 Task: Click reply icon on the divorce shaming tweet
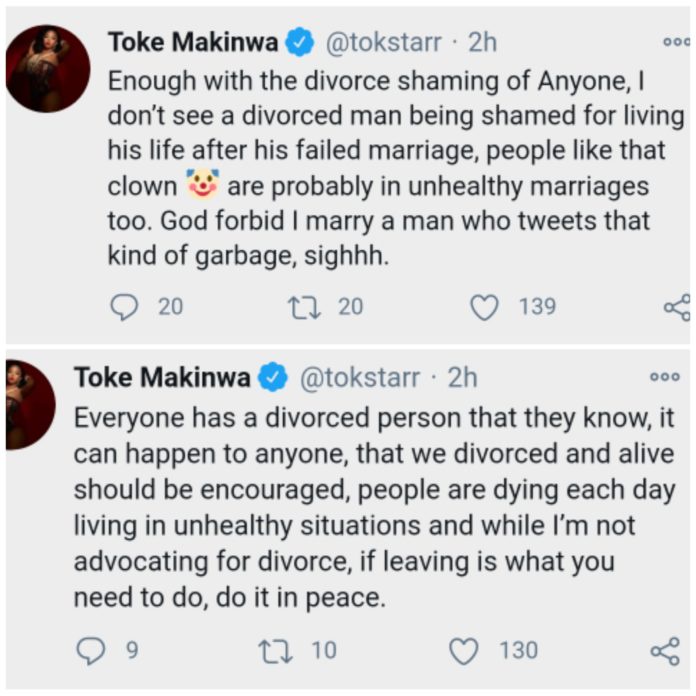[x=123, y=306]
